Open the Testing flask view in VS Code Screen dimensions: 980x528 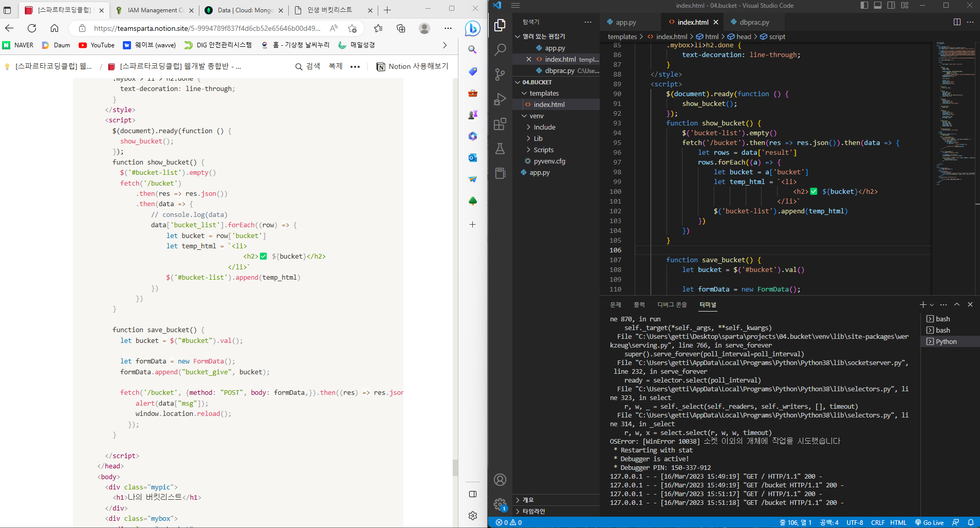pyautogui.click(x=500, y=149)
